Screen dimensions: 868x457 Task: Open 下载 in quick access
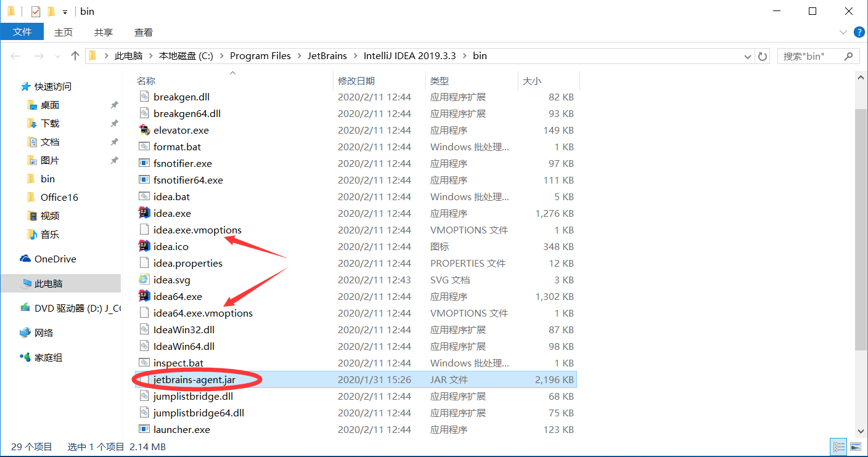click(x=50, y=123)
